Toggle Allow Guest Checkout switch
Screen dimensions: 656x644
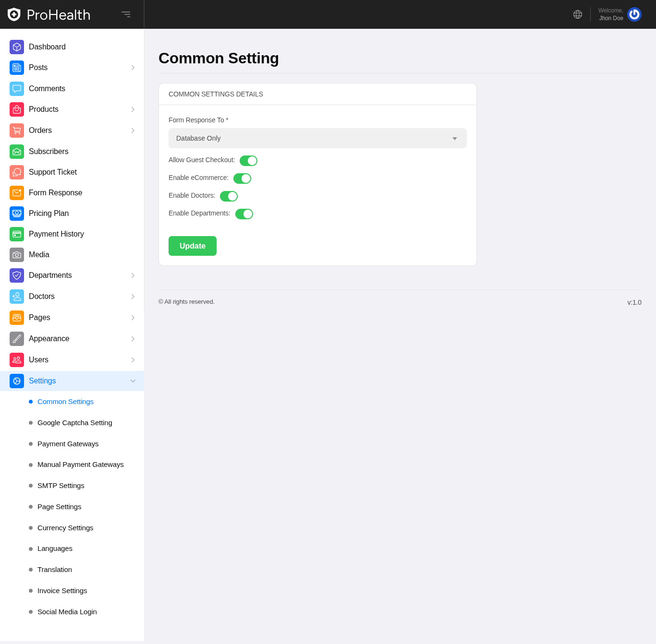(x=248, y=161)
